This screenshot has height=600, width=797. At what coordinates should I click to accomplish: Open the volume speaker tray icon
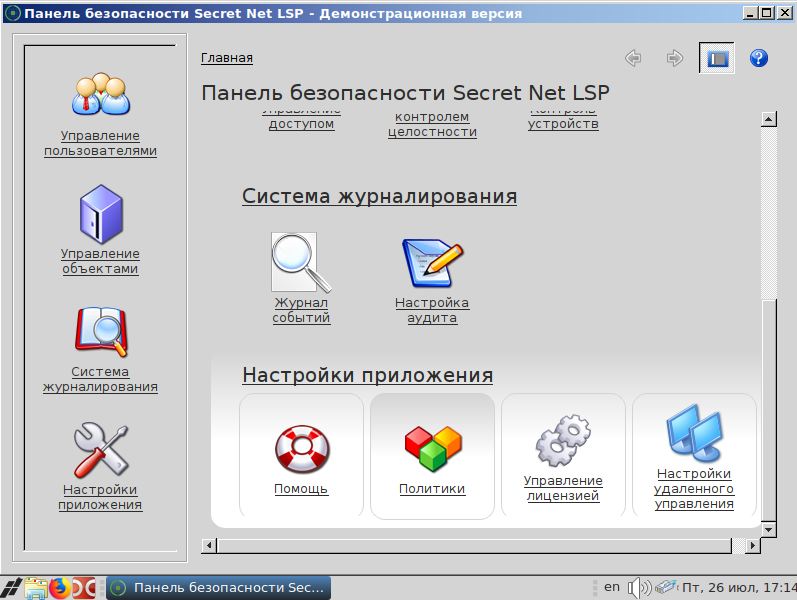[x=639, y=588]
